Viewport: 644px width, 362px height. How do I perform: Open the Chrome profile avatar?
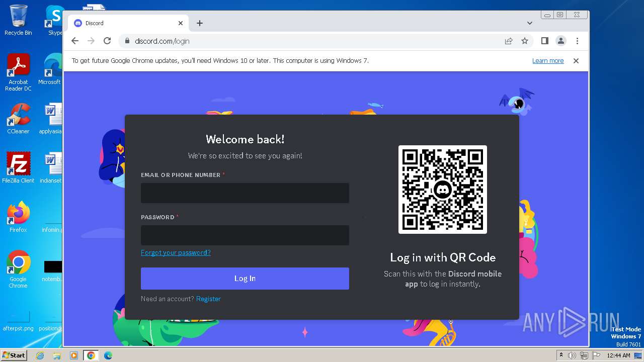coord(561,41)
